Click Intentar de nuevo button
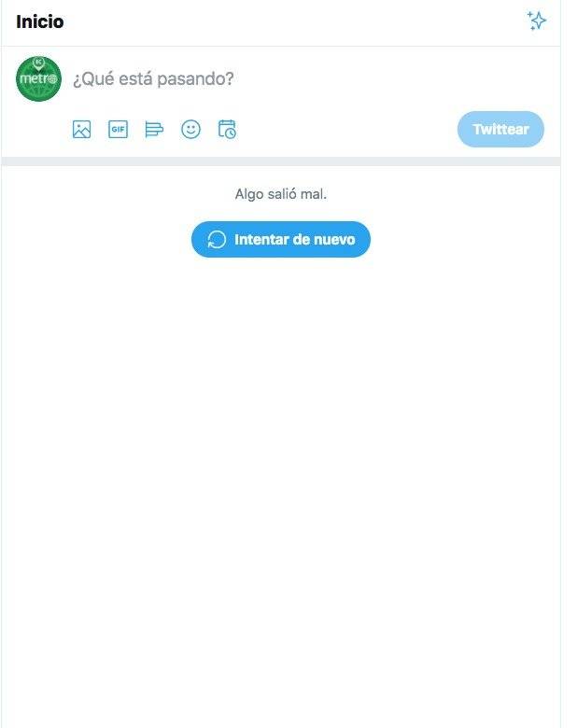Viewport: 577px width, 728px height. click(281, 240)
